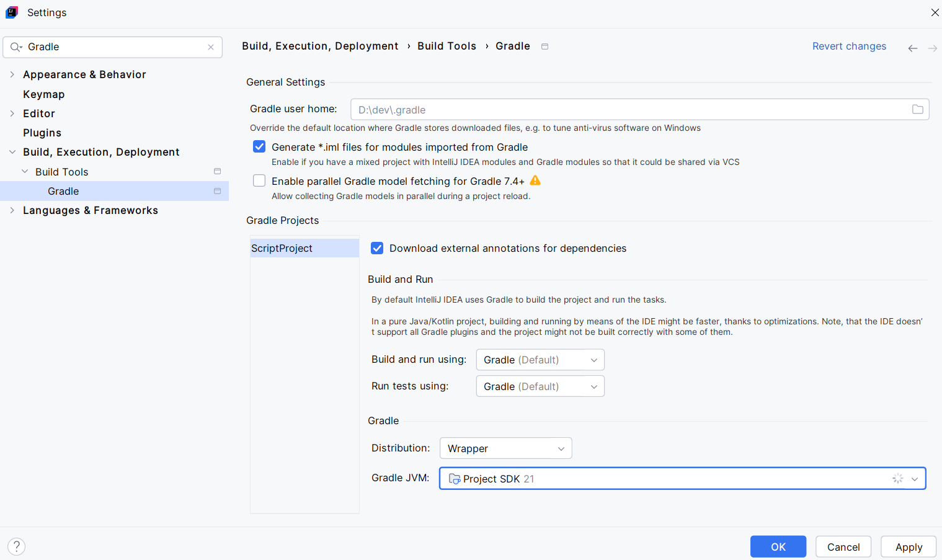Enable parallel Gradle model fetching checkbox
942x560 pixels.
pos(259,181)
